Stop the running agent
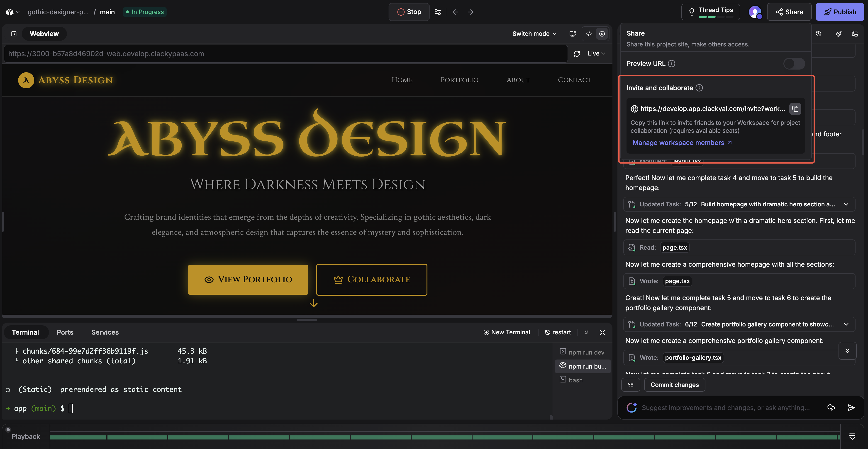 tap(409, 12)
